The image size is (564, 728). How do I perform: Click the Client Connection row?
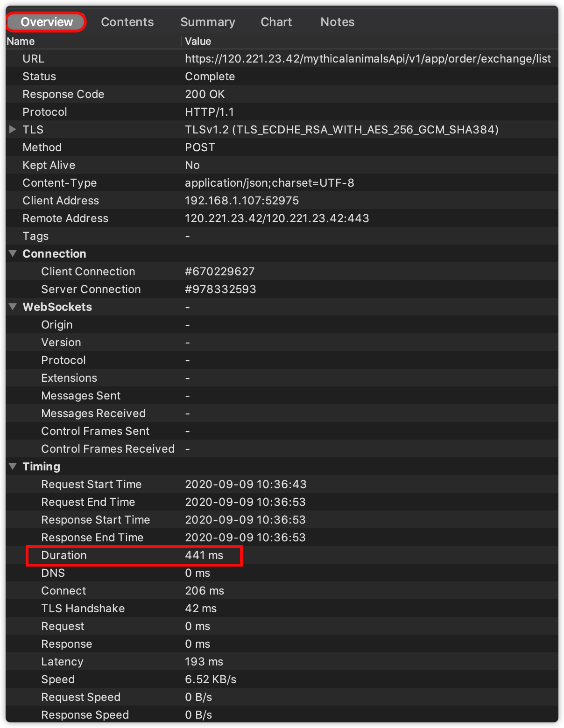[88, 272]
